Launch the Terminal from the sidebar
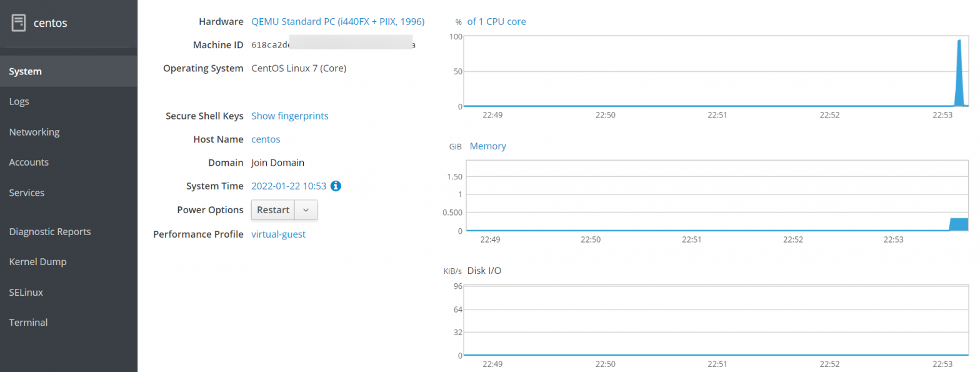 pyautogui.click(x=28, y=322)
